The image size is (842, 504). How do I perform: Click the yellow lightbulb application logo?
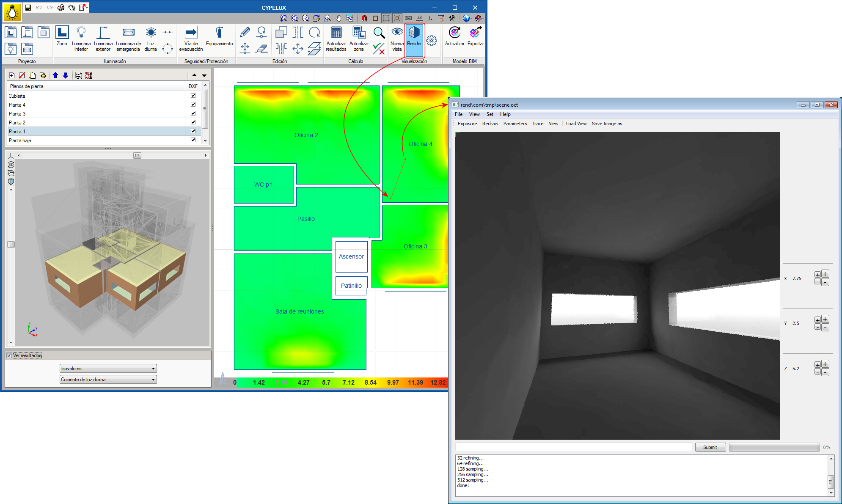[12, 12]
